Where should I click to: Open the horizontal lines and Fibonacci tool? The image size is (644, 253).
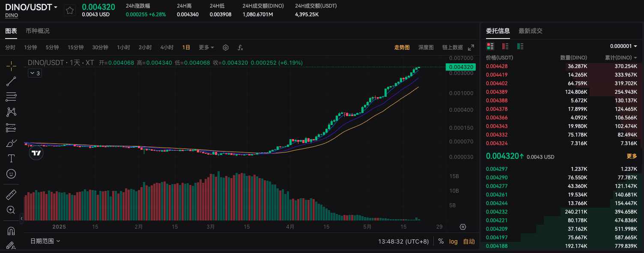tap(12, 97)
